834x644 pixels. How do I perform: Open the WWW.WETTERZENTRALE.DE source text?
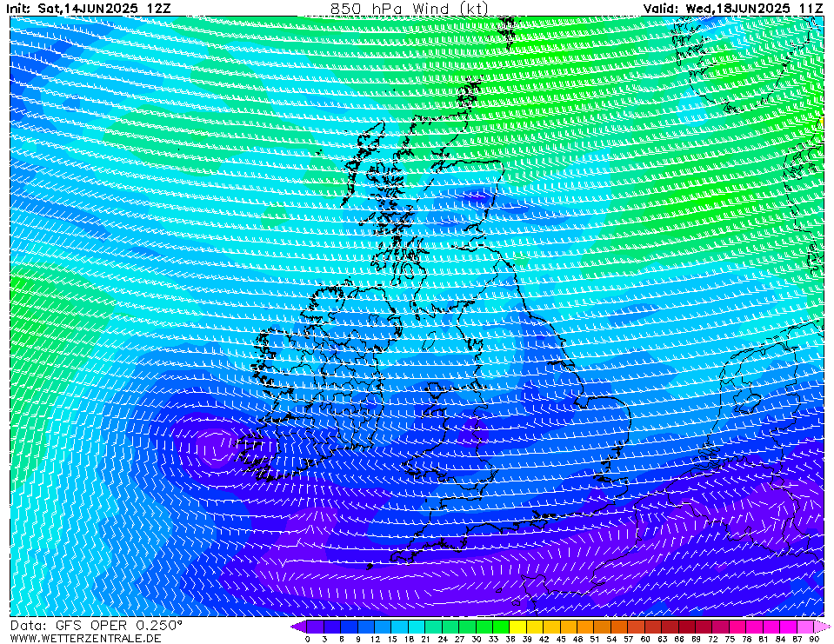[85, 638]
